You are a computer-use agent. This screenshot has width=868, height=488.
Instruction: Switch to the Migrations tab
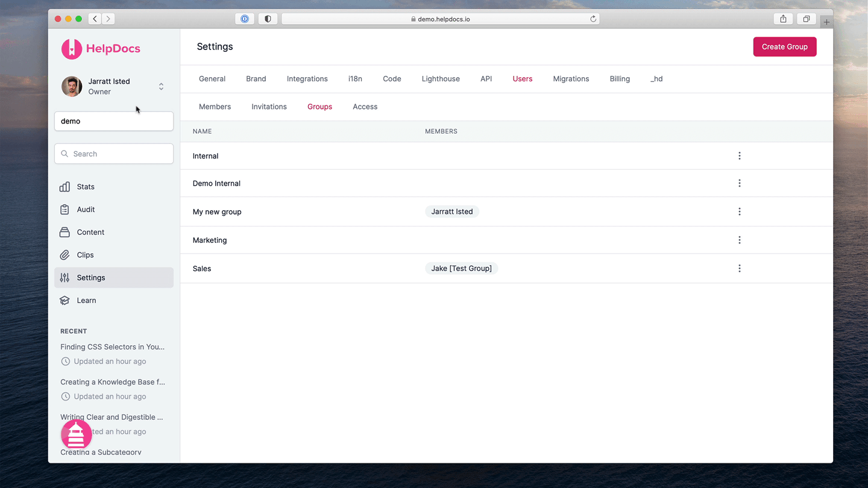pos(571,79)
